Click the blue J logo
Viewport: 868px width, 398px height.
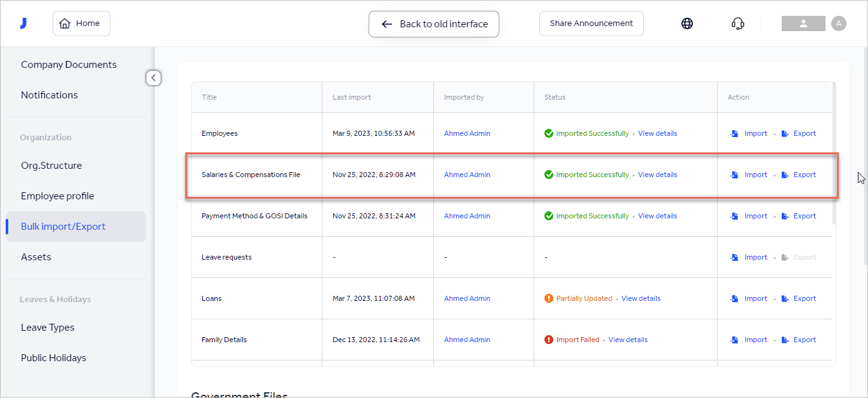coord(23,22)
